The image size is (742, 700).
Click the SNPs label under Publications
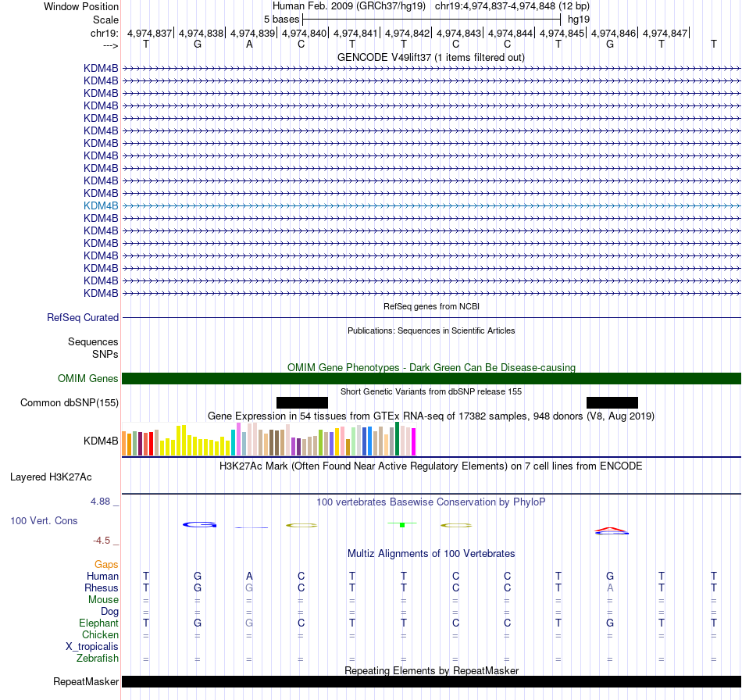(x=105, y=354)
